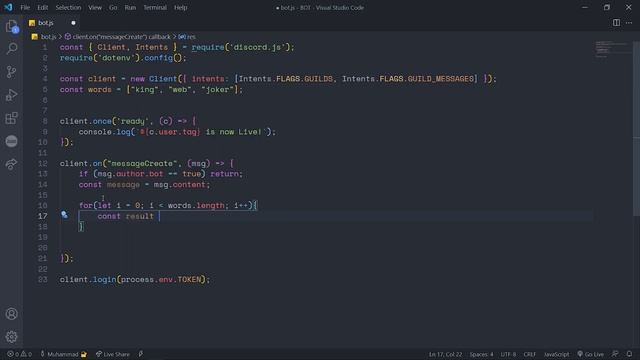The width and height of the screenshot is (640, 360).
Task: Click the errors and warnings indicator
Action: pyautogui.click(x=19, y=354)
